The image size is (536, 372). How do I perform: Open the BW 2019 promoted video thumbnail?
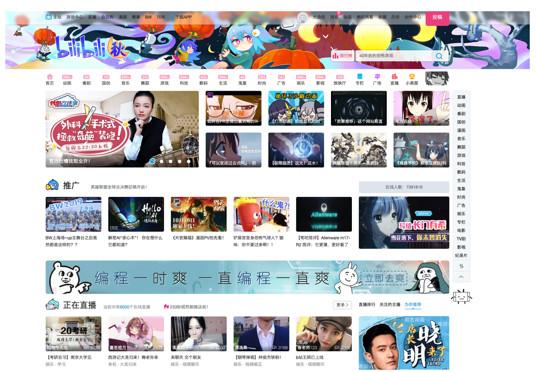[73, 214]
